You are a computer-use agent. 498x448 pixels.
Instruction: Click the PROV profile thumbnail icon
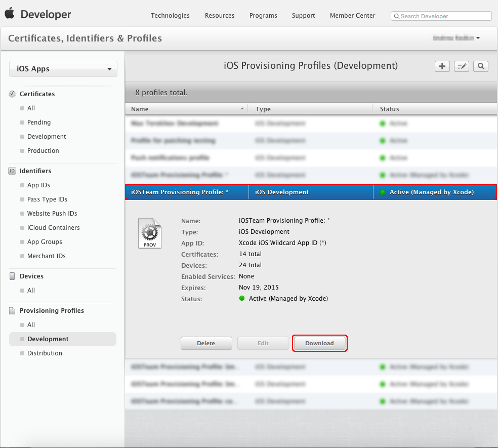pyautogui.click(x=150, y=233)
